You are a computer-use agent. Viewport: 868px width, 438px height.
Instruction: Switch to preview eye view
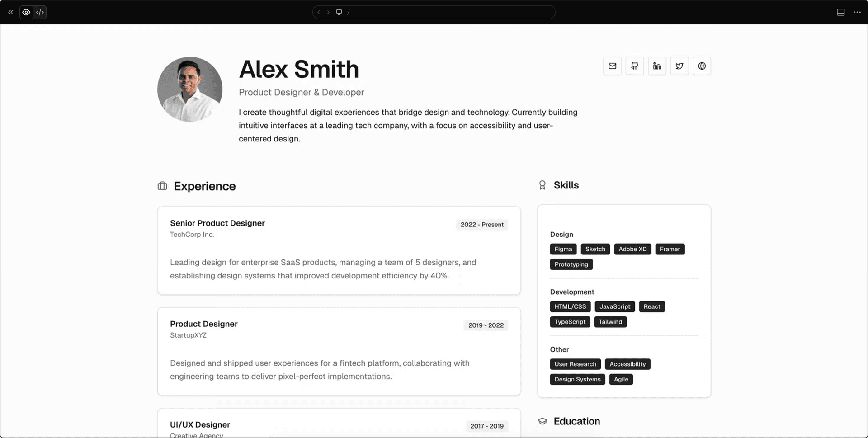pyautogui.click(x=26, y=12)
